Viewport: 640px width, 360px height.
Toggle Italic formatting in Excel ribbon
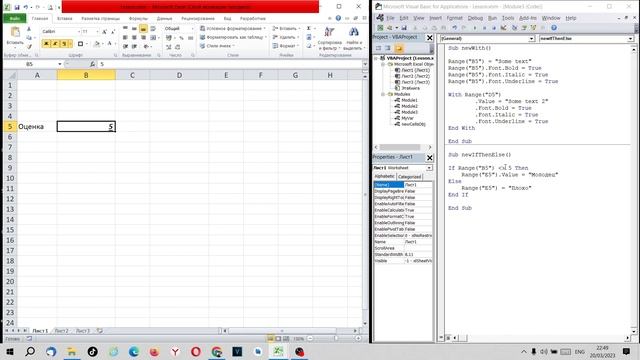(55, 44)
